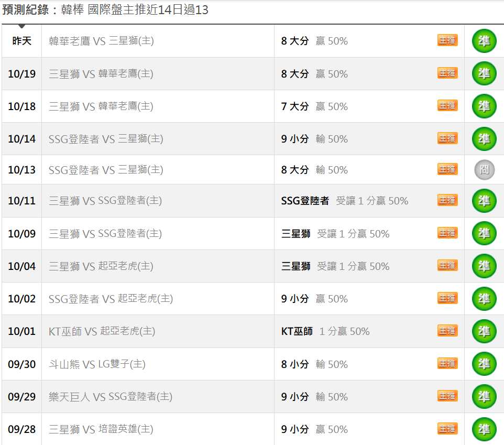The width and height of the screenshot is (504, 445).
Task: Click the grey 悶 icon for 10/13
Action: 484,170
